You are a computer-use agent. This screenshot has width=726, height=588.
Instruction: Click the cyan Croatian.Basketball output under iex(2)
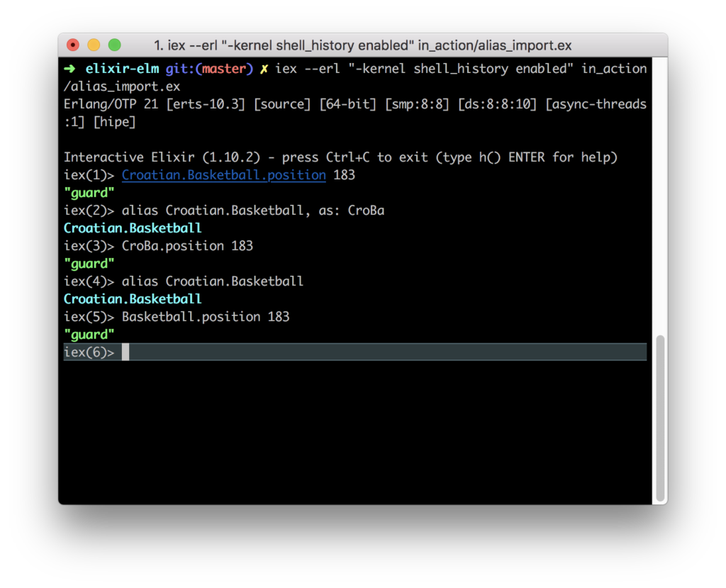click(x=133, y=228)
